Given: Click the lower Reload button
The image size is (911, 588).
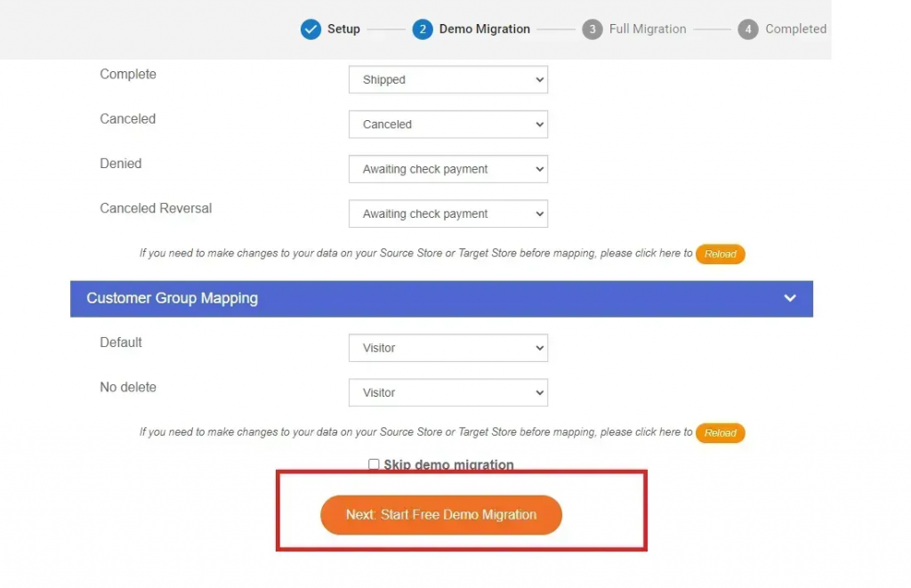Looking at the screenshot, I should pos(720,432).
